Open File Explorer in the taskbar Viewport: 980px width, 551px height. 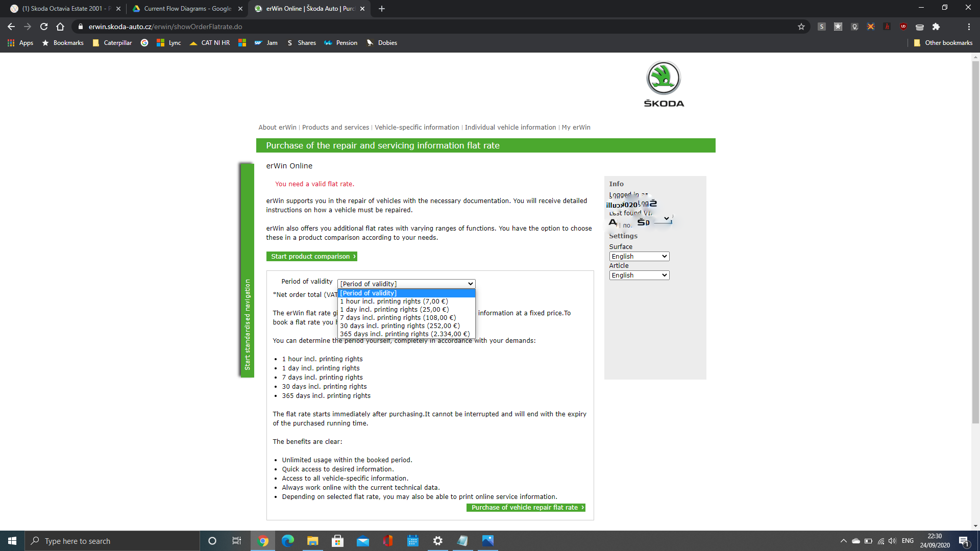[x=312, y=541]
